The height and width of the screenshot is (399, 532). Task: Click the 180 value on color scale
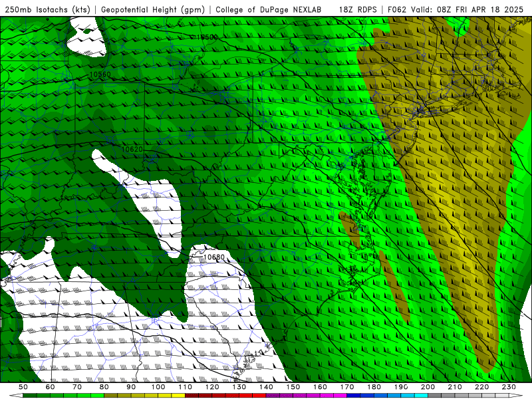(374, 387)
